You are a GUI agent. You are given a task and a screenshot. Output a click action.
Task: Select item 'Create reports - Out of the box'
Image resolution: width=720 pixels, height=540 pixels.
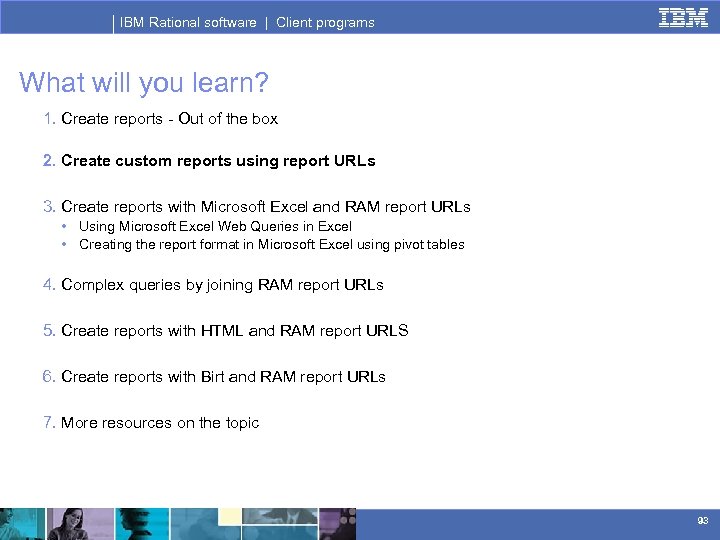coord(169,119)
